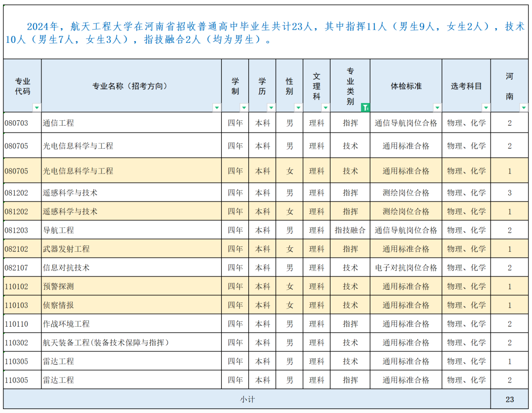
Task: Click the 导航工程 cell
Action: coord(131,230)
